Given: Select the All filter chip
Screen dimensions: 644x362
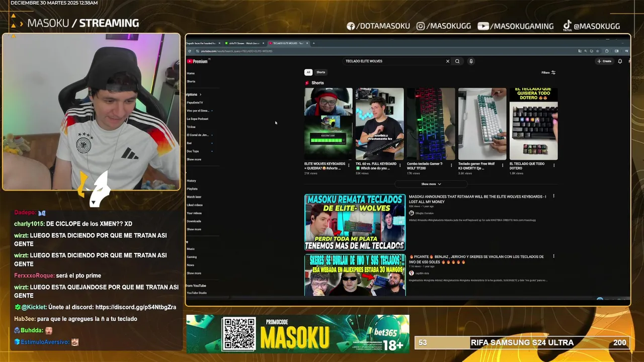Looking at the screenshot, I should click(x=308, y=72).
